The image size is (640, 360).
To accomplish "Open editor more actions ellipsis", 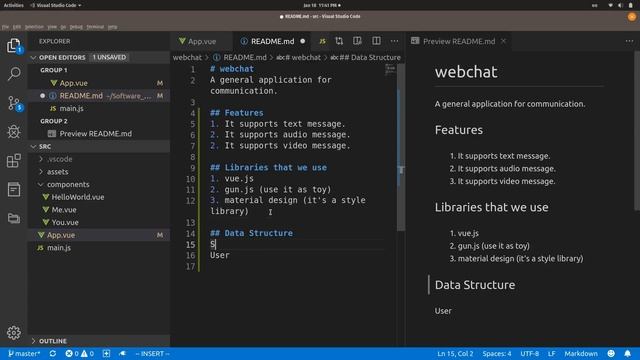I will coord(394,41).
